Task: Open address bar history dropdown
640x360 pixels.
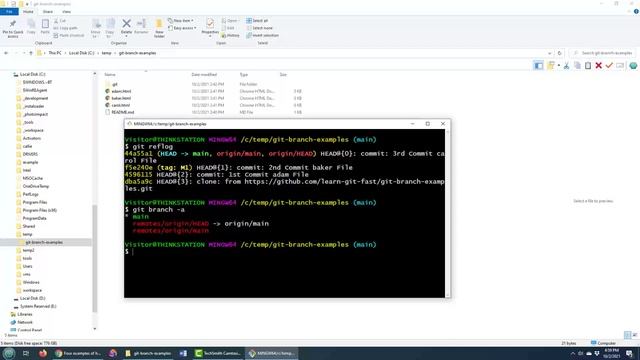Action: [549, 53]
